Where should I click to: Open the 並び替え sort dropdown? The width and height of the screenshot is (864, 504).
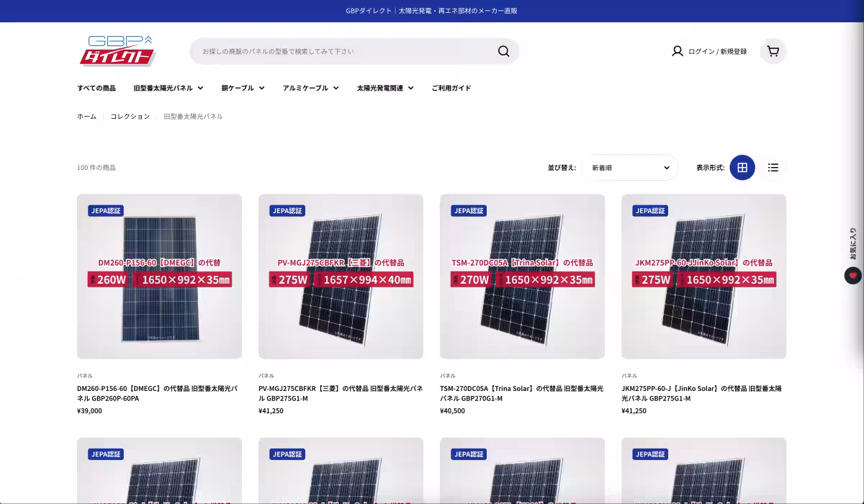[x=630, y=168]
